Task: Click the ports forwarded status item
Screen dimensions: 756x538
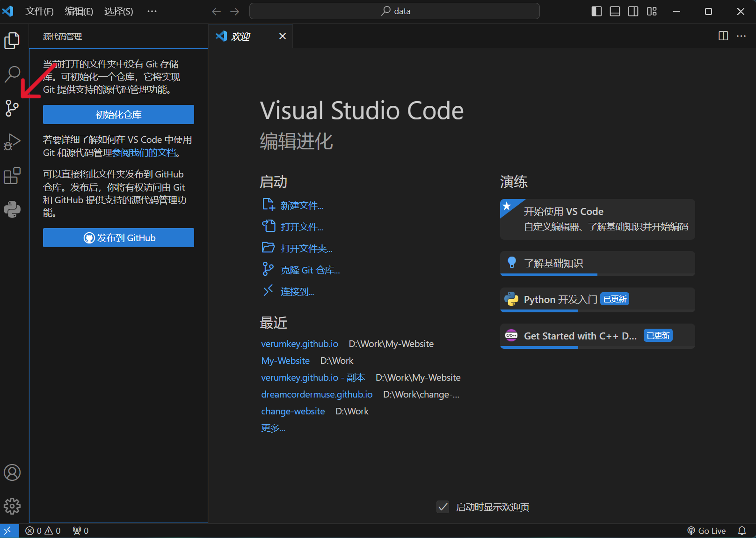Action: tap(80, 531)
